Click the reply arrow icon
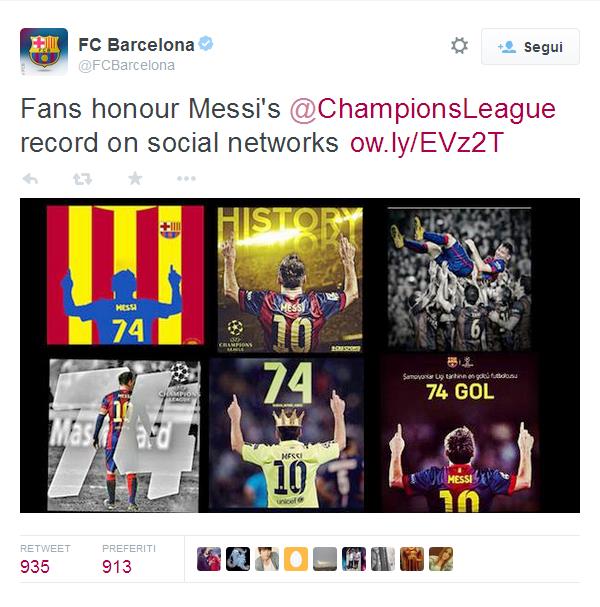The height and width of the screenshot is (607, 600). coord(30,179)
